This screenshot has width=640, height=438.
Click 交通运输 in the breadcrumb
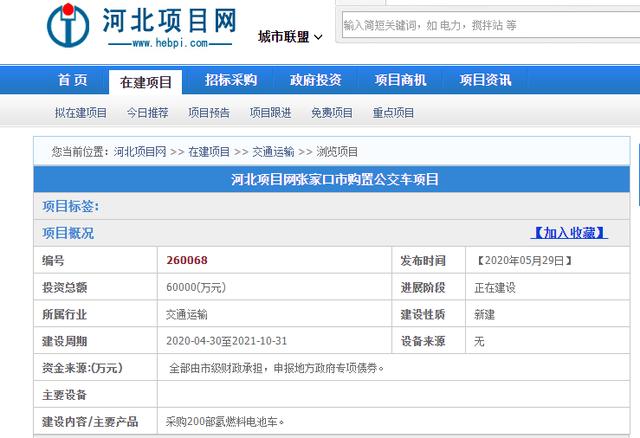point(273,152)
